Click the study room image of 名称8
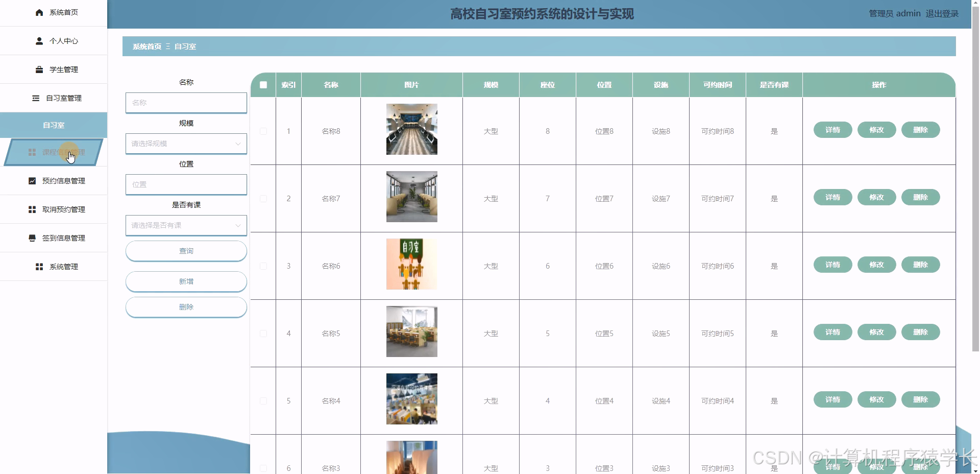 tap(412, 129)
